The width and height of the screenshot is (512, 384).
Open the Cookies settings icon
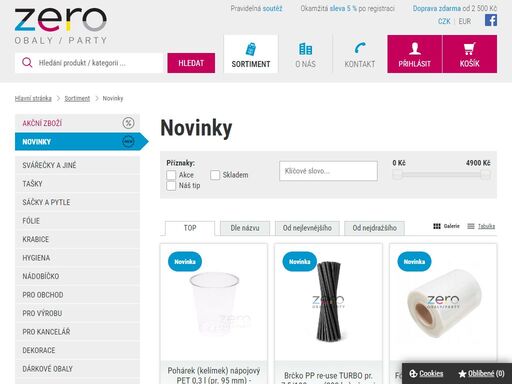point(413,374)
